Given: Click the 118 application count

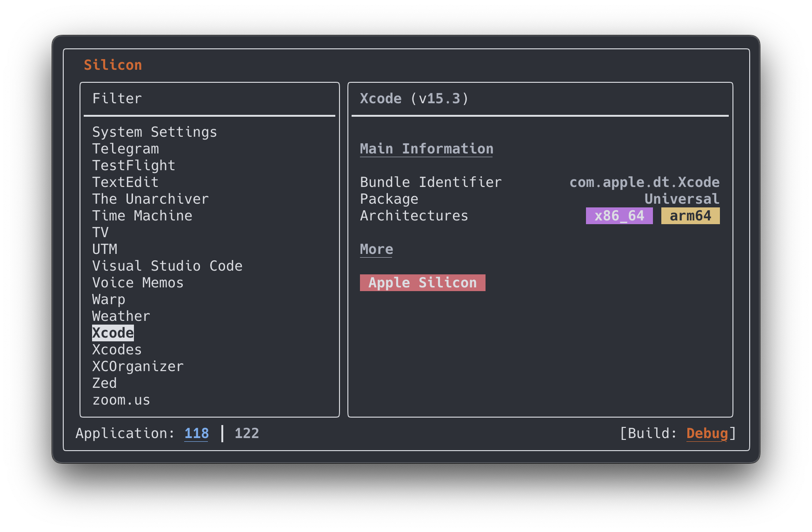Looking at the screenshot, I should pos(197,433).
